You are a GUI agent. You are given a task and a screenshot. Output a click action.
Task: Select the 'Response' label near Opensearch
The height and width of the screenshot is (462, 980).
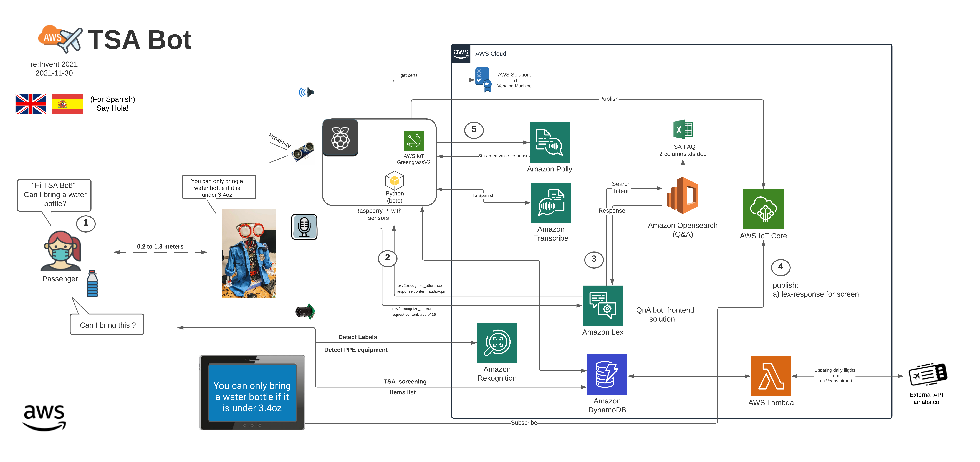611,210
